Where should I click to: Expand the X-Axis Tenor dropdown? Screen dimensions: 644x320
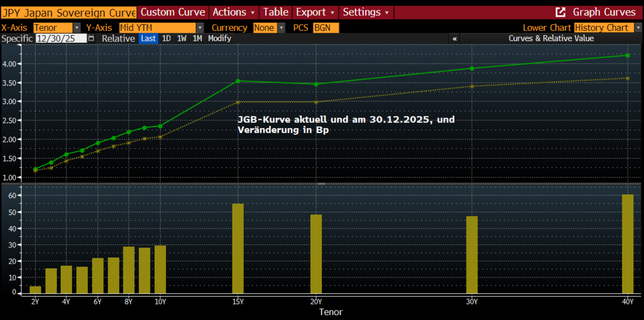(x=77, y=28)
